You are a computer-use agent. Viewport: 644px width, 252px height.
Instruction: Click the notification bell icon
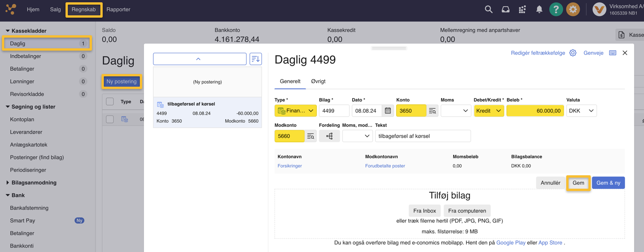[539, 10]
